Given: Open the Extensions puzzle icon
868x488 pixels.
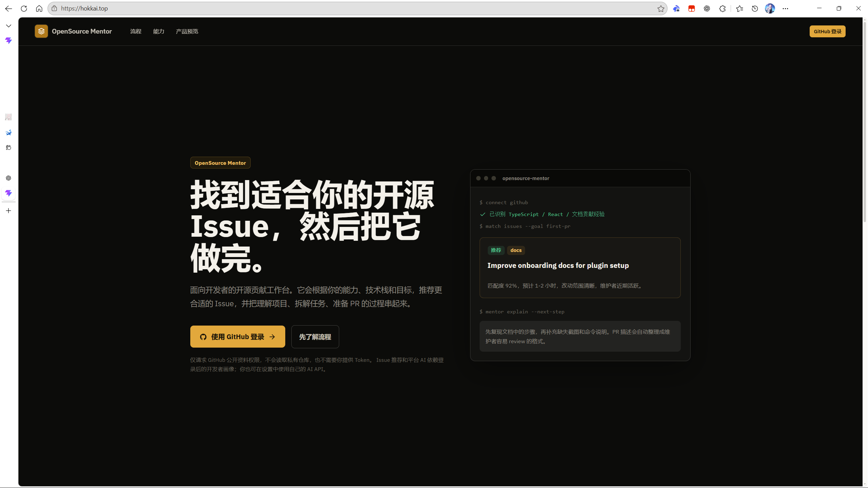Looking at the screenshot, I should tap(722, 8).
